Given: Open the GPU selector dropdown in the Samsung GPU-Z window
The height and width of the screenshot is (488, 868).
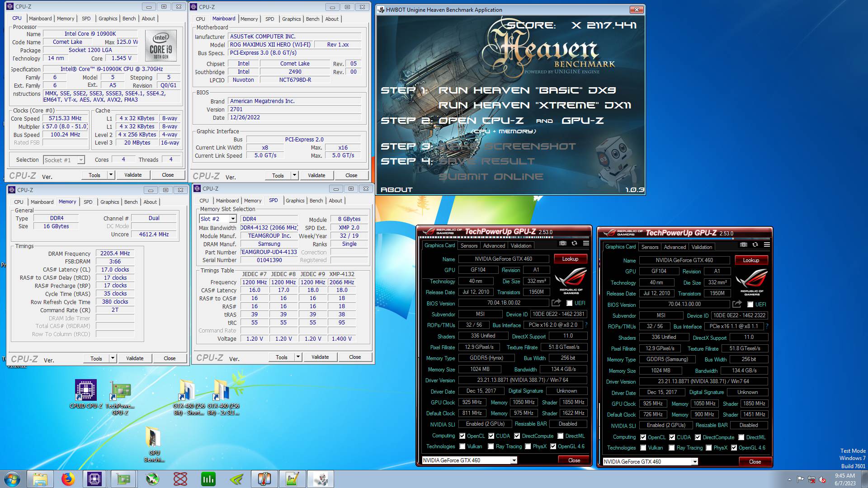Looking at the screenshot, I should (695, 462).
